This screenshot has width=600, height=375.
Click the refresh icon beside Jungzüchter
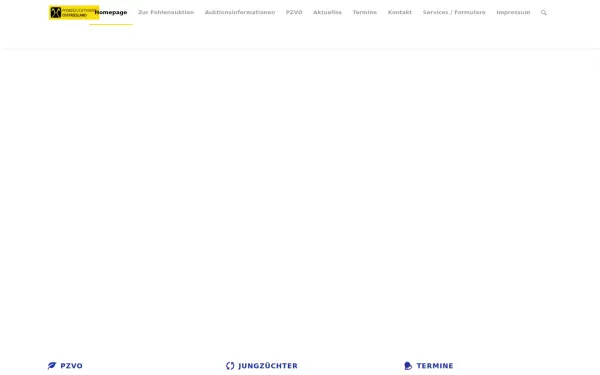(x=230, y=365)
